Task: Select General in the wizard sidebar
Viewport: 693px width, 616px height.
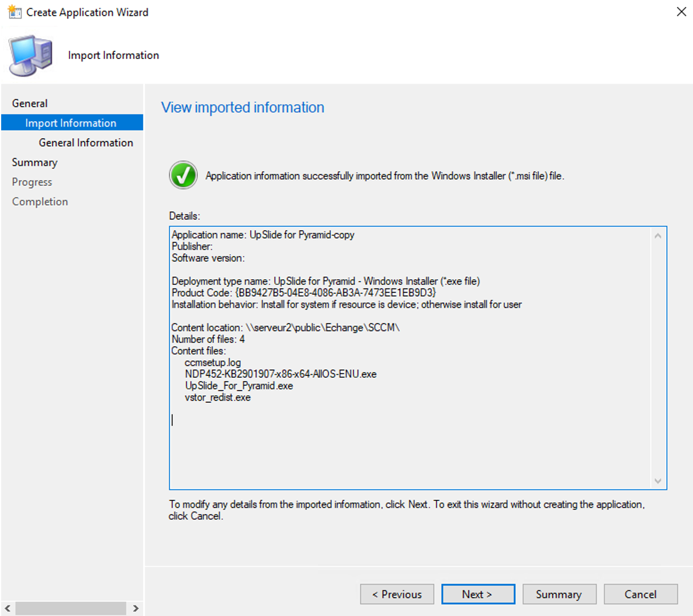Action: point(30,103)
